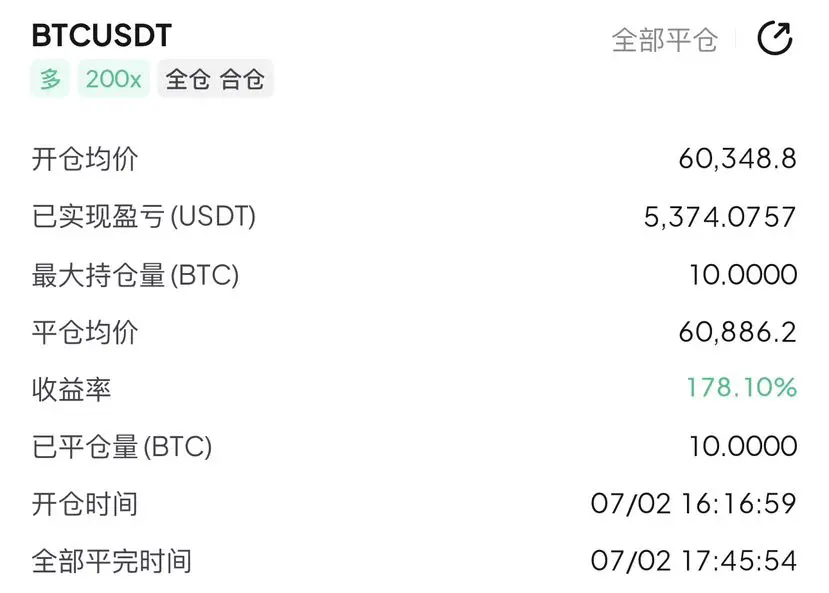Click the 平仓均价 label
Image resolution: width=829 pixels, height=593 pixels.
(85, 332)
